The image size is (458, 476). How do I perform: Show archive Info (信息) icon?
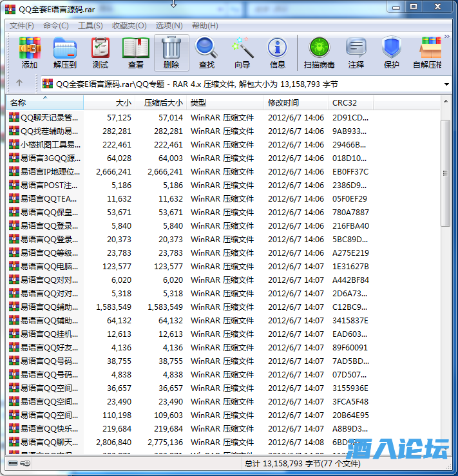[277, 53]
